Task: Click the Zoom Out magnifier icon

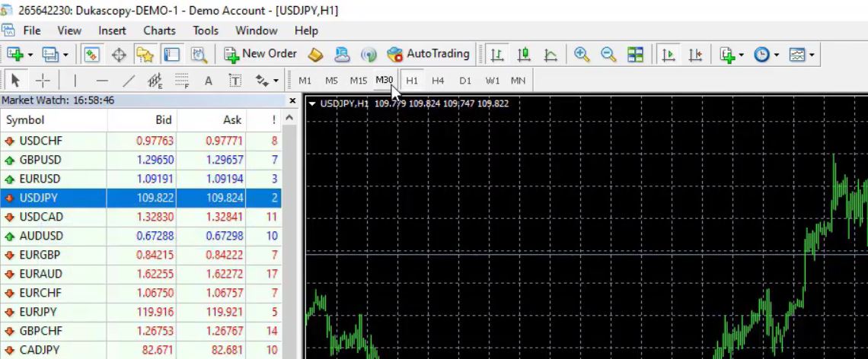Action: point(608,54)
